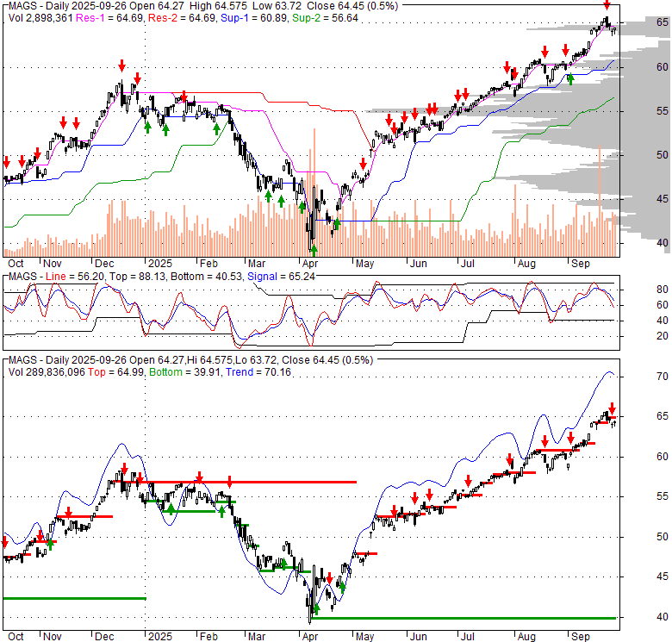Click the Top = 64.99 label in lower chart
This screenshot has height=642, width=672.
coord(115,372)
